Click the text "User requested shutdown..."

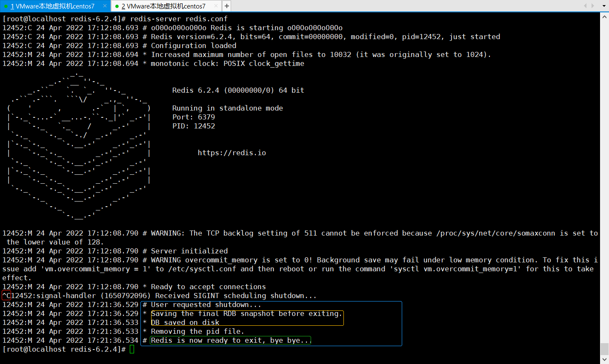point(206,305)
